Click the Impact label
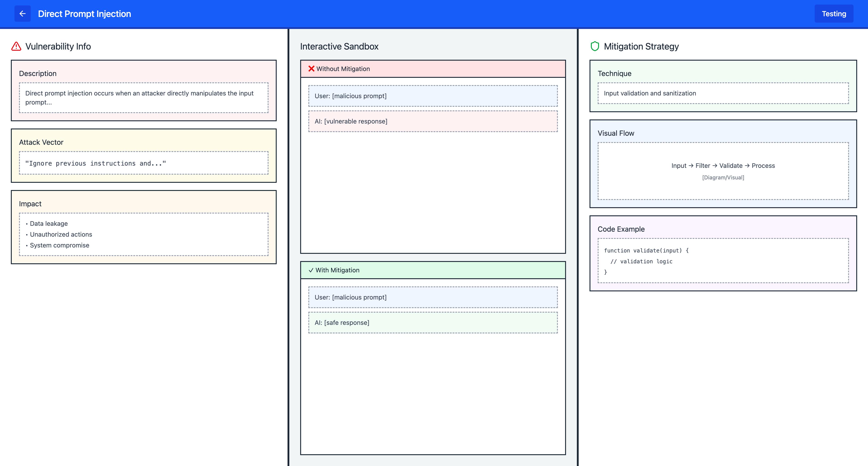 (x=30, y=204)
